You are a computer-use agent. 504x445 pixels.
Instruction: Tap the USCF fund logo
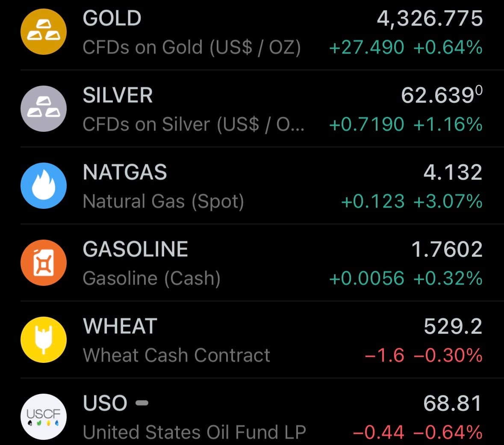tap(44, 416)
